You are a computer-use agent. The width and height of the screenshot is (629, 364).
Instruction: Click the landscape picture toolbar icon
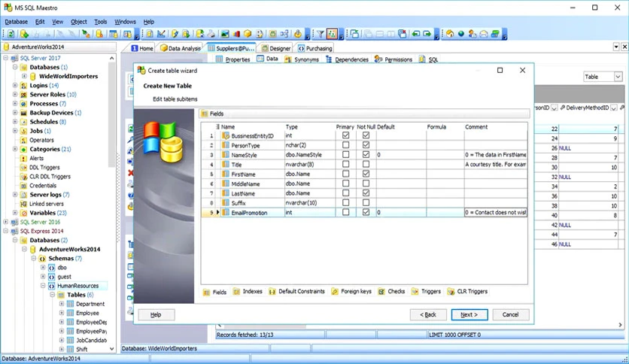tap(225, 34)
